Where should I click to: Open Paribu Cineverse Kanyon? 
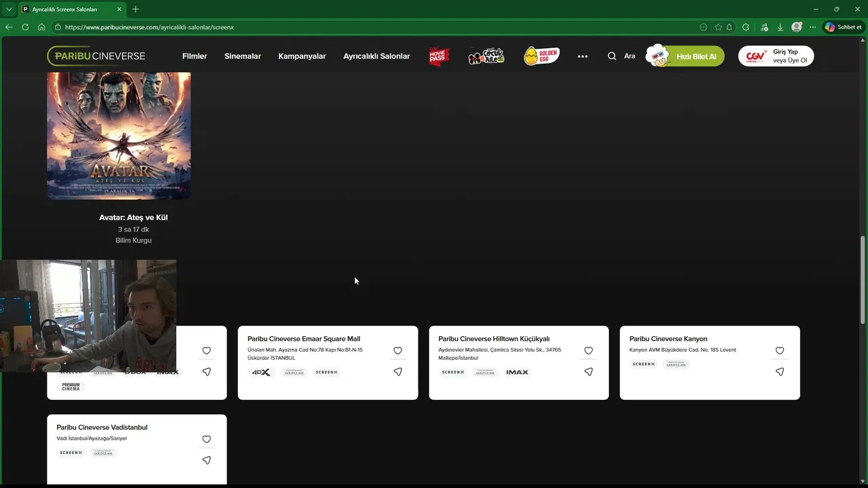[668, 339]
